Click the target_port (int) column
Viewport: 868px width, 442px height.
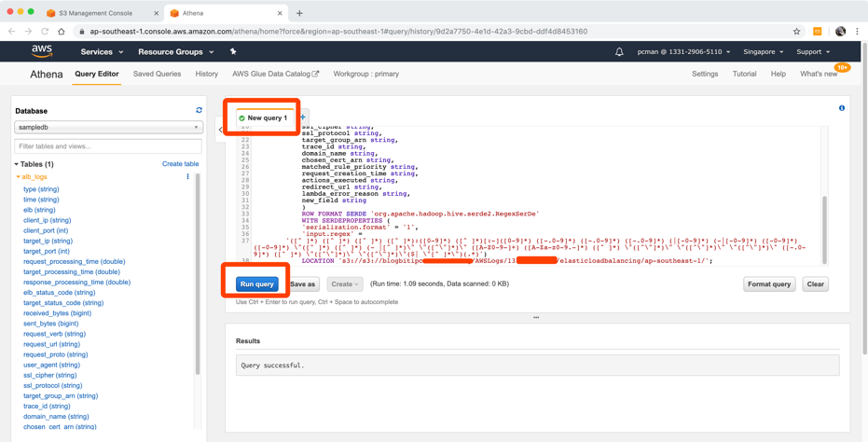48,251
